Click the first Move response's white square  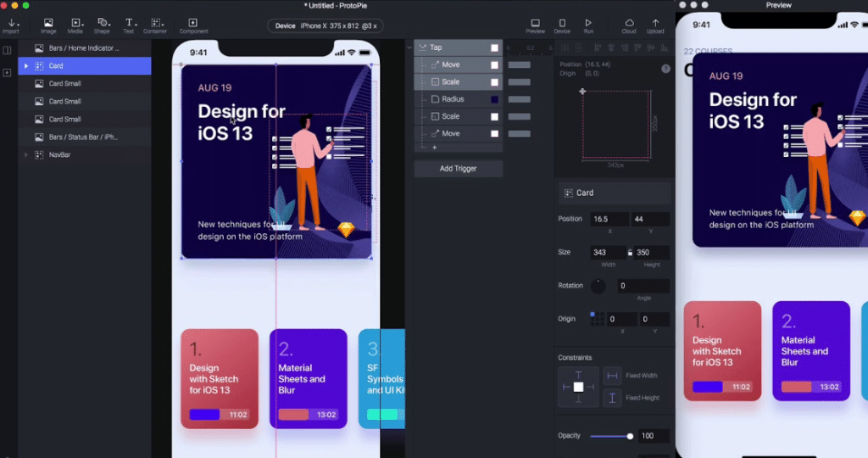tap(494, 65)
